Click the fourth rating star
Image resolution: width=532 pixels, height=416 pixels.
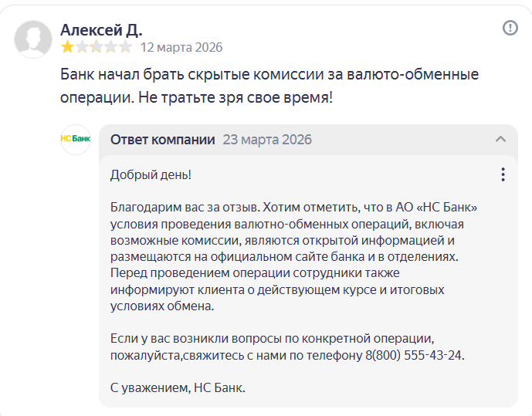click(x=111, y=48)
